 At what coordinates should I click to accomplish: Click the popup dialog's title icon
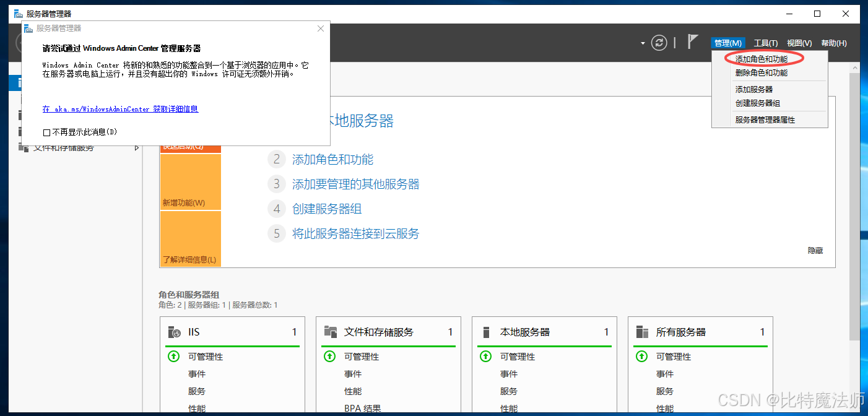tap(28, 28)
